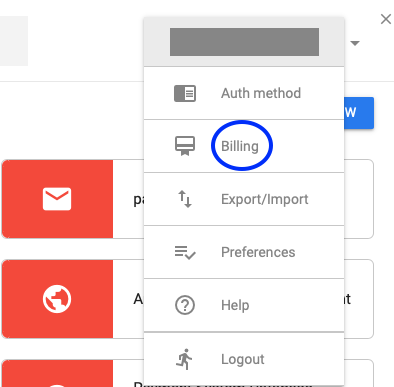Open the first entry card with envelope

tap(187, 199)
